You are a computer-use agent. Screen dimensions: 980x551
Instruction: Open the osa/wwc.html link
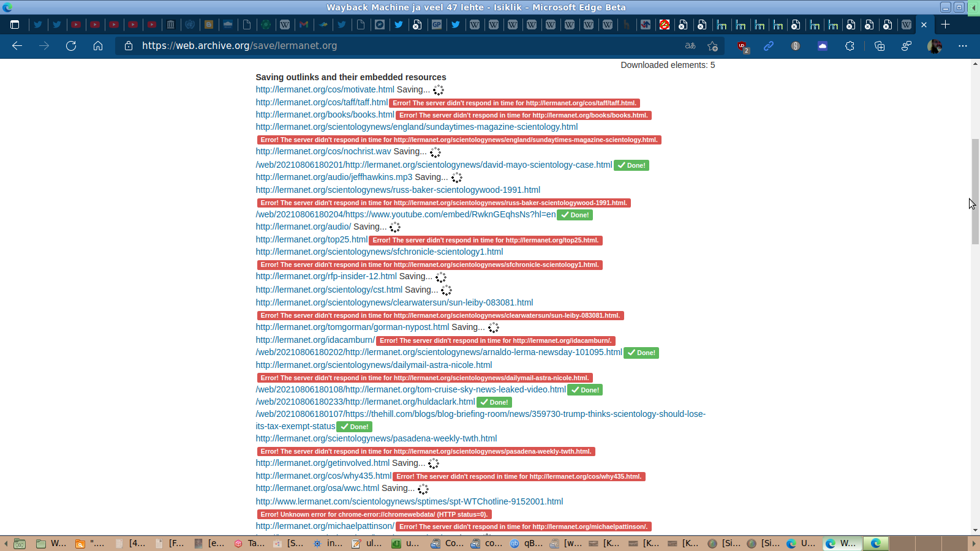tap(318, 488)
